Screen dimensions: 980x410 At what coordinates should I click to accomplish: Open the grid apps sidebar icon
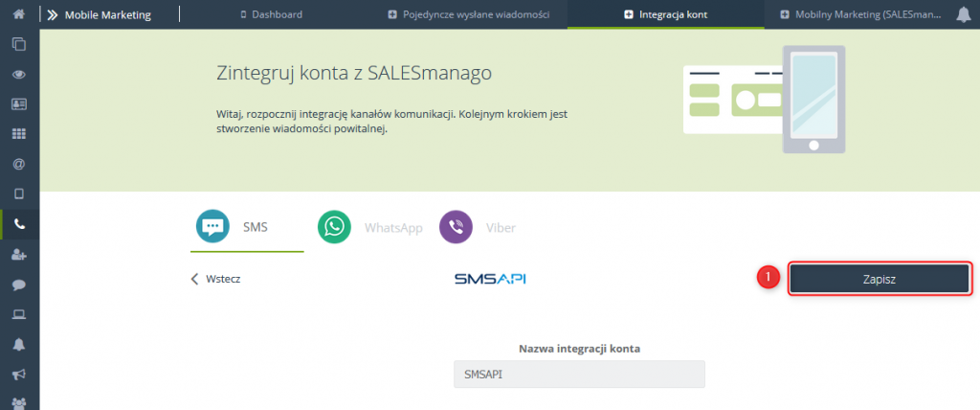coord(19,134)
